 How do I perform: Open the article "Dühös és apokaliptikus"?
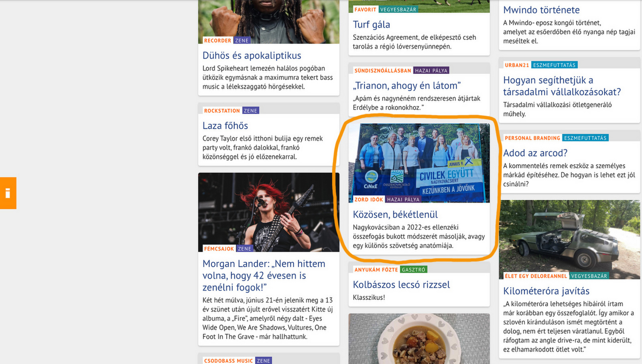coord(252,55)
